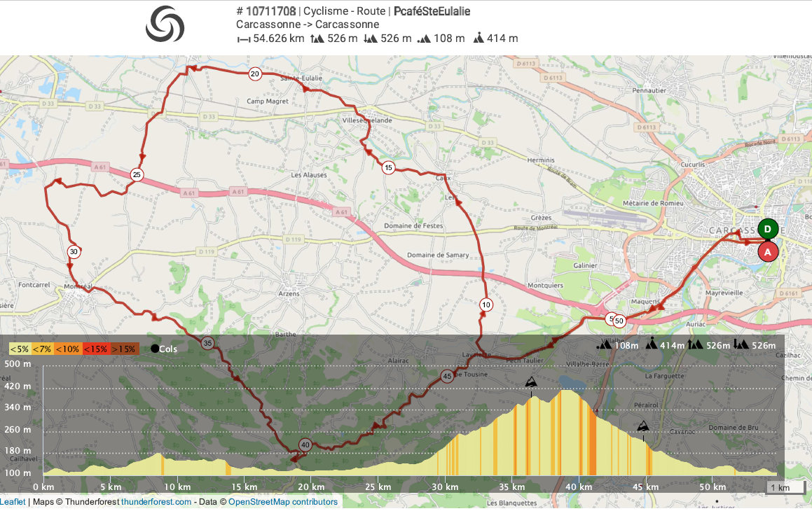Click the black Cols legend dot
This screenshot has height=511, width=812.
pyautogui.click(x=154, y=349)
